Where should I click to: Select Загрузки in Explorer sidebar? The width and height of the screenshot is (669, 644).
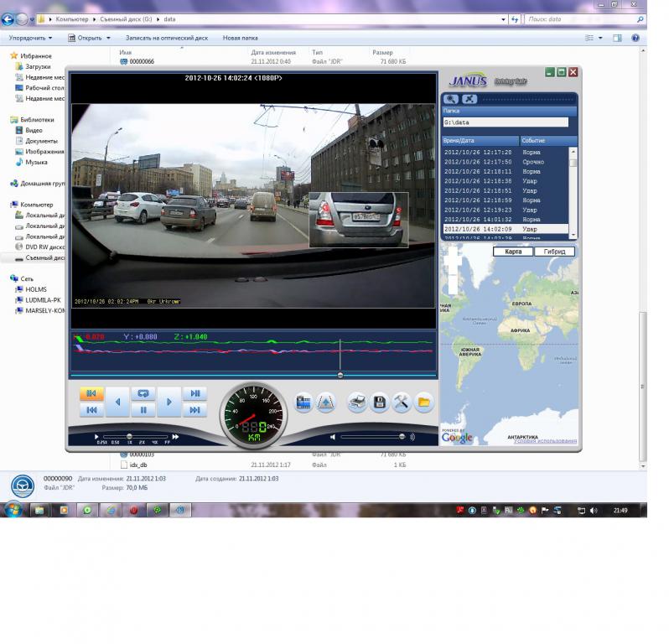pos(38,66)
